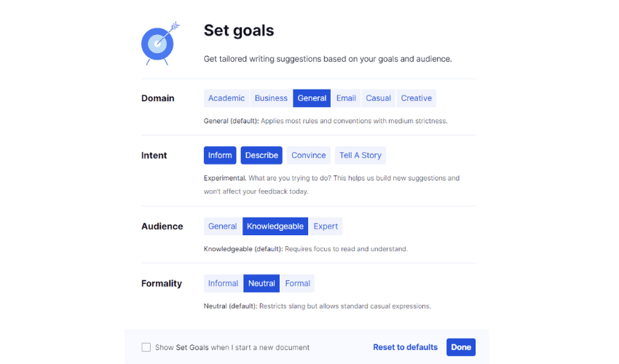Screen dimensions: 619x364
Task: Check Show Set Goals for new documents
Action: [146, 347]
